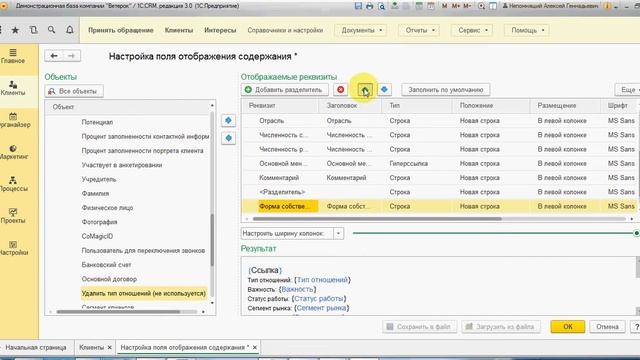Move selected requisite up
The height and width of the screenshot is (360, 640).
(x=364, y=89)
